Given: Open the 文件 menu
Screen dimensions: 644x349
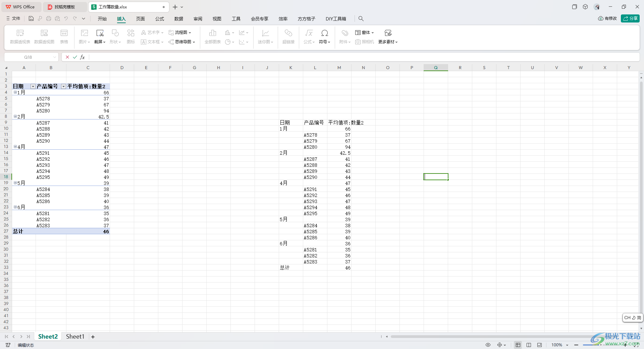Looking at the screenshot, I should (x=13, y=19).
